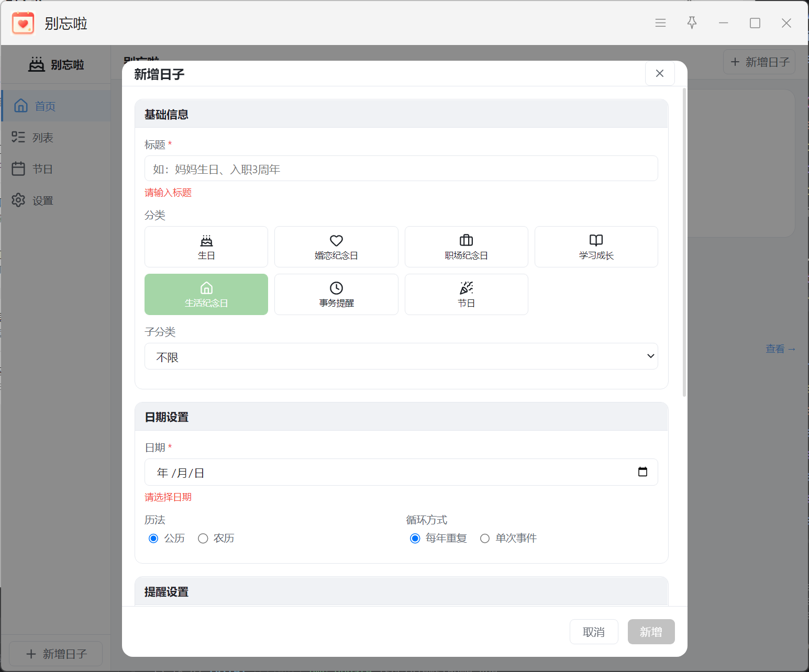Click the 基础信息 section header
This screenshot has height=672, width=809.
coord(401,114)
